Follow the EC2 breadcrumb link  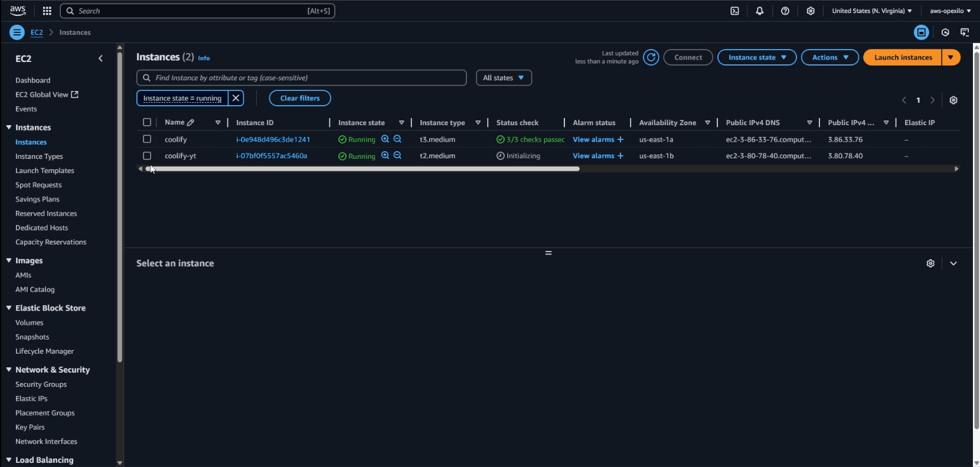point(37,32)
